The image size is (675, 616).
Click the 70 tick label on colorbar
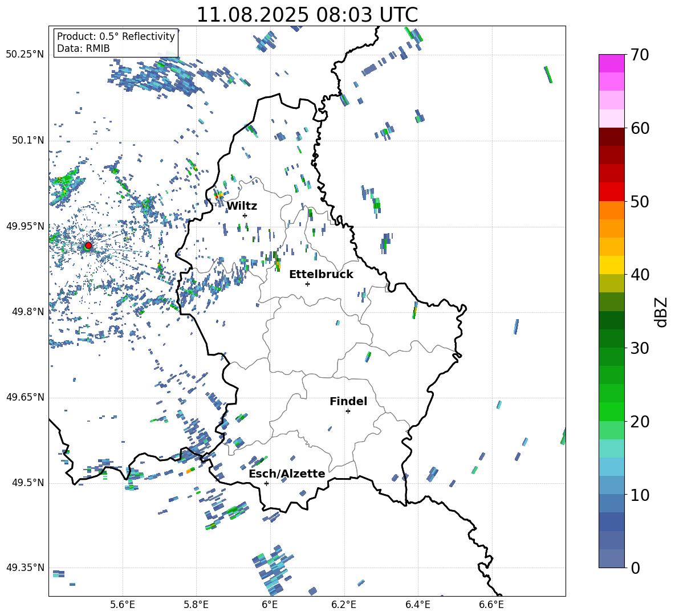[640, 55]
